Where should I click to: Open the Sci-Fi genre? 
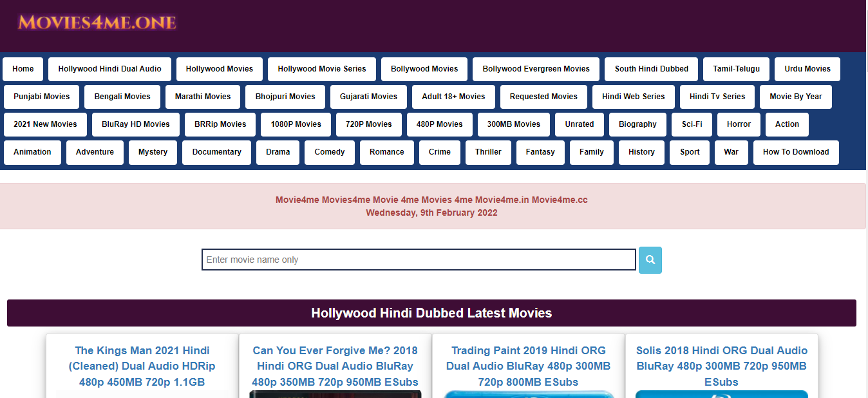[x=692, y=124]
